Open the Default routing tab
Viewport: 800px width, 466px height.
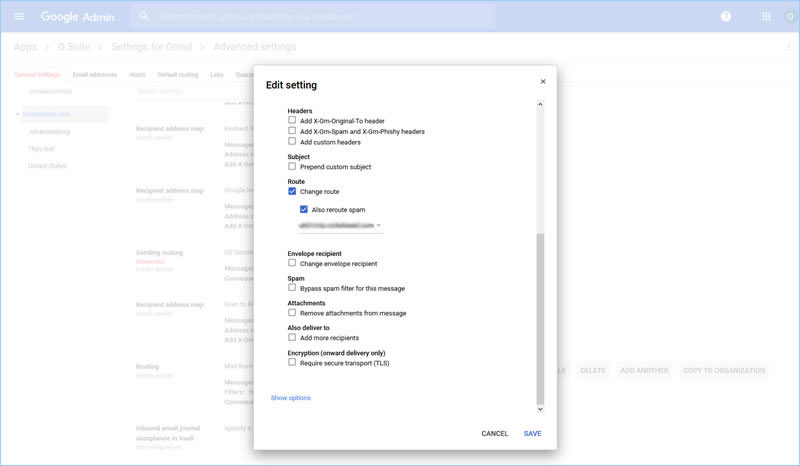pyautogui.click(x=178, y=75)
